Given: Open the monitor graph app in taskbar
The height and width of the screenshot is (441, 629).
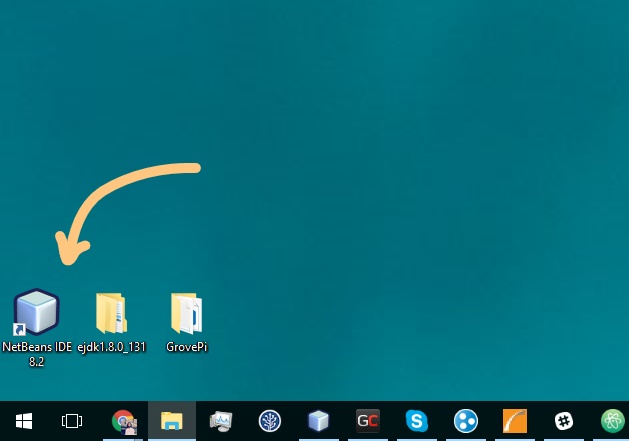Looking at the screenshot, I should click(221, 421).
